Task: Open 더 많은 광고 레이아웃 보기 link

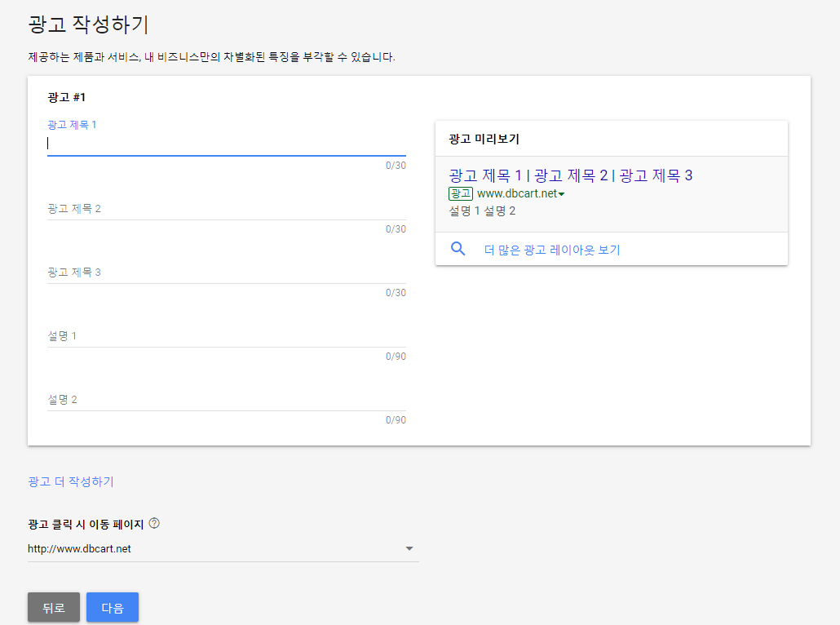Action: click(552, 250)
